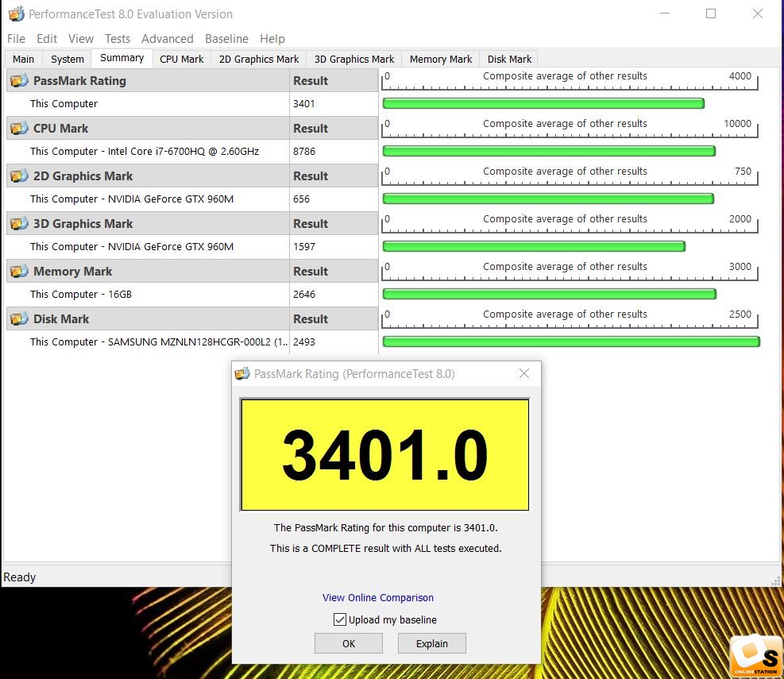
Task: Click the 3D Graphics Mark green result bar
Action: coord(534,246)
